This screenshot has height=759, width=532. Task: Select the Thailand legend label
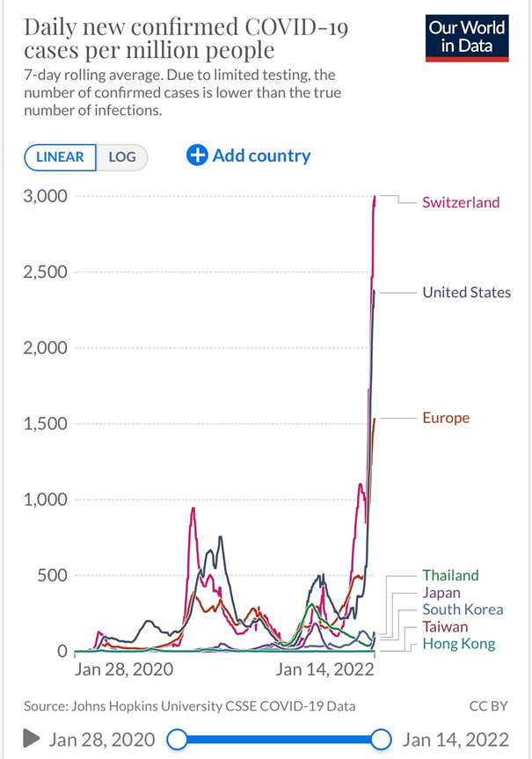click(450, 575)
